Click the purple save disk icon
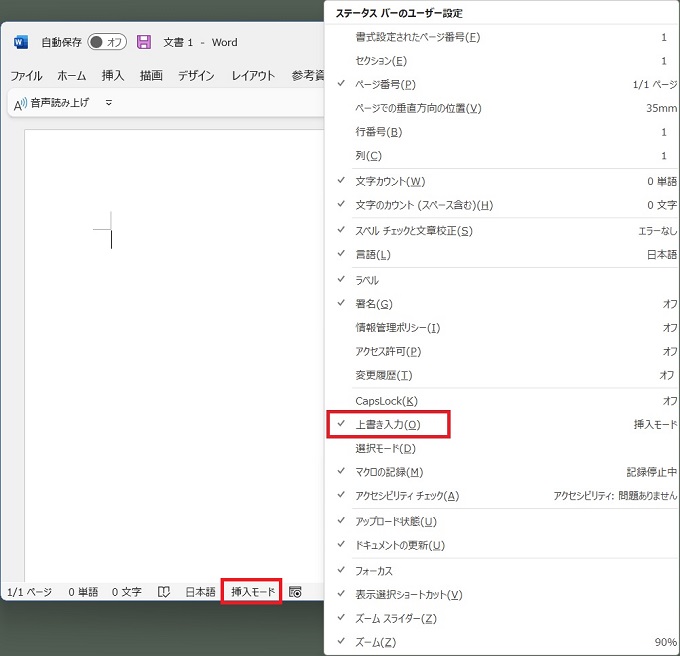The image size is (680, 656). [144, 42]
